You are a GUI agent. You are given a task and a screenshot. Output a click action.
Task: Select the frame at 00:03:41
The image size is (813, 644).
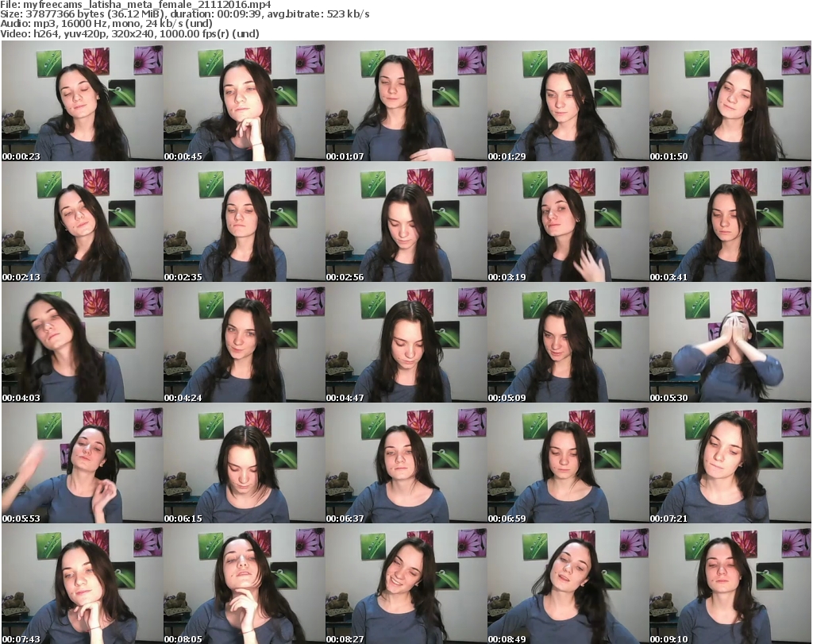(x=730, y=222)
